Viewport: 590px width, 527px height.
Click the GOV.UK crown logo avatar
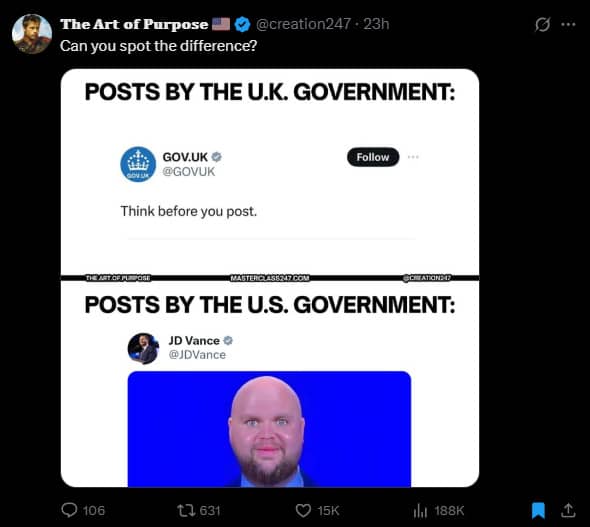138,164
